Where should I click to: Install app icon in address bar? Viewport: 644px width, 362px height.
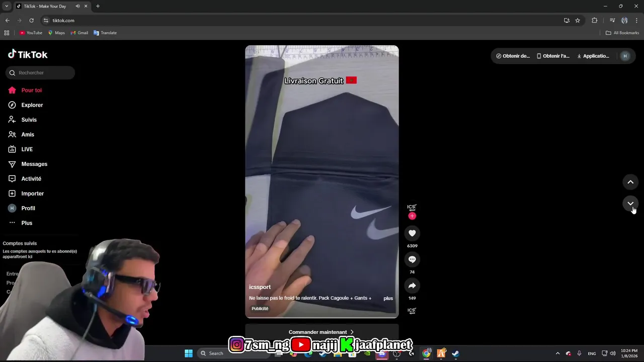[x=567, y=20]
